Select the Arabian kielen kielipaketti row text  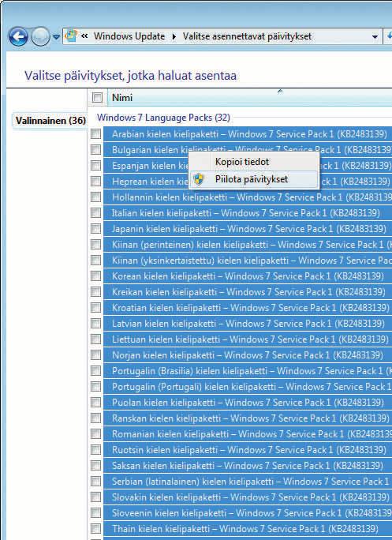(x=249, y=134)
